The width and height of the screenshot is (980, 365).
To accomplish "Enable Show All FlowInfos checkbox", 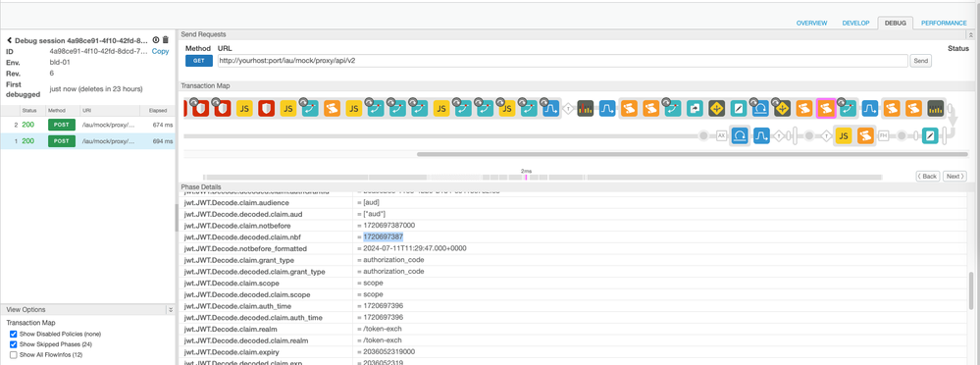I will click(13, 354).
